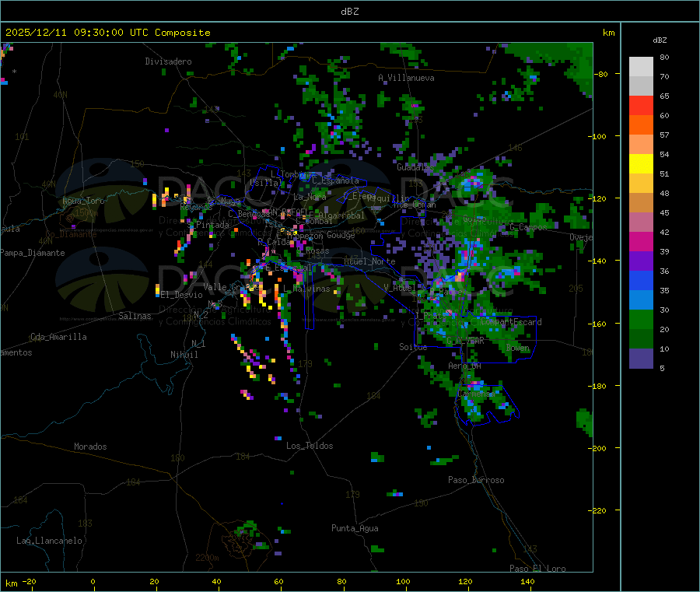Click the 140 tick on the horizontal axis
The image size is (700, 592).
coord(527,582)
